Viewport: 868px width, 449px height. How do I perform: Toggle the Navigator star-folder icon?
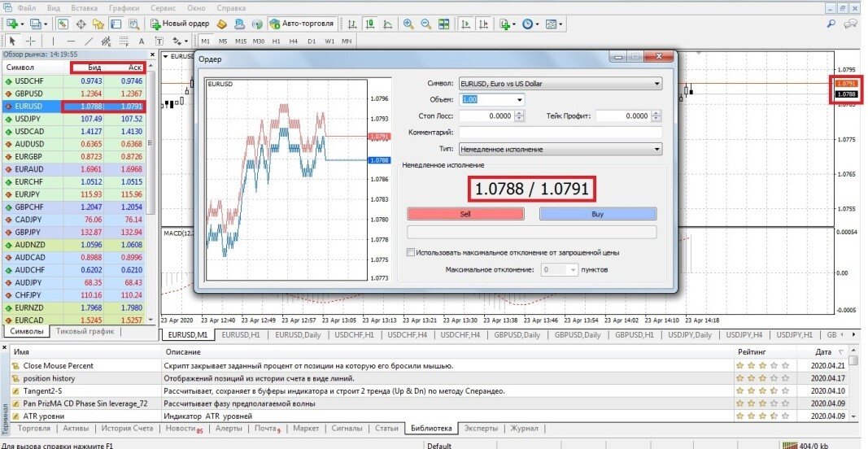tap(98, 24)
